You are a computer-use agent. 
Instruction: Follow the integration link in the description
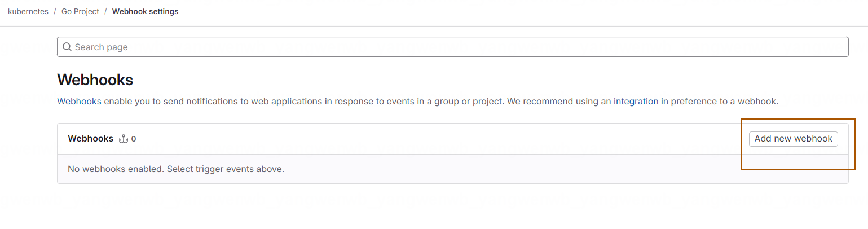(636, 102)
